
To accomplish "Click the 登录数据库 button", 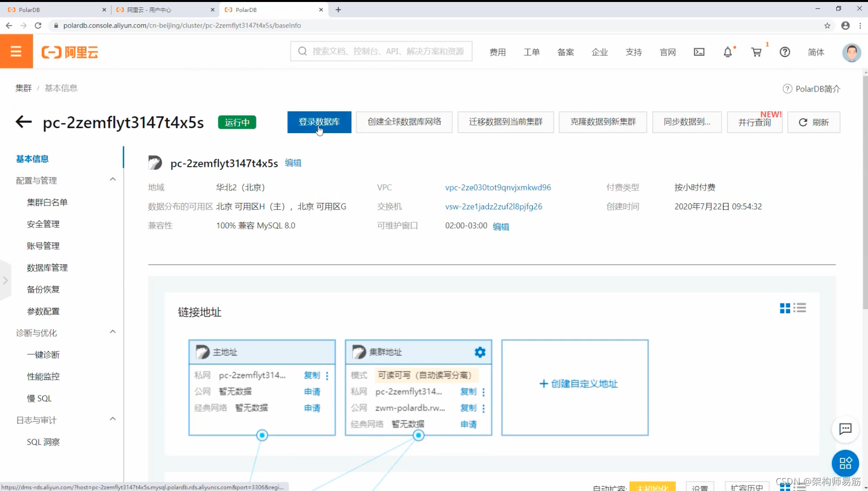I will (x=319, y=122).
